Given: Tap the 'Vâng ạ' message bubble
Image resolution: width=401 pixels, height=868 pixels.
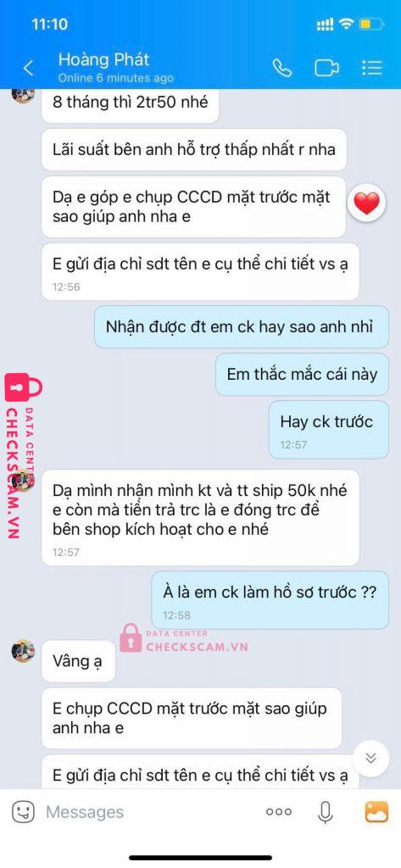Looking at the screenshot, I should (x=78, y=661).
